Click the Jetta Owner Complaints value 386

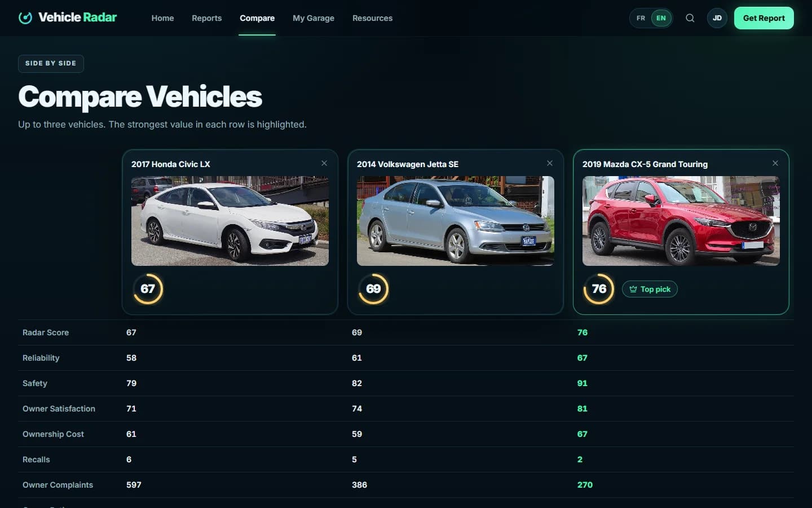pos(359,485)
